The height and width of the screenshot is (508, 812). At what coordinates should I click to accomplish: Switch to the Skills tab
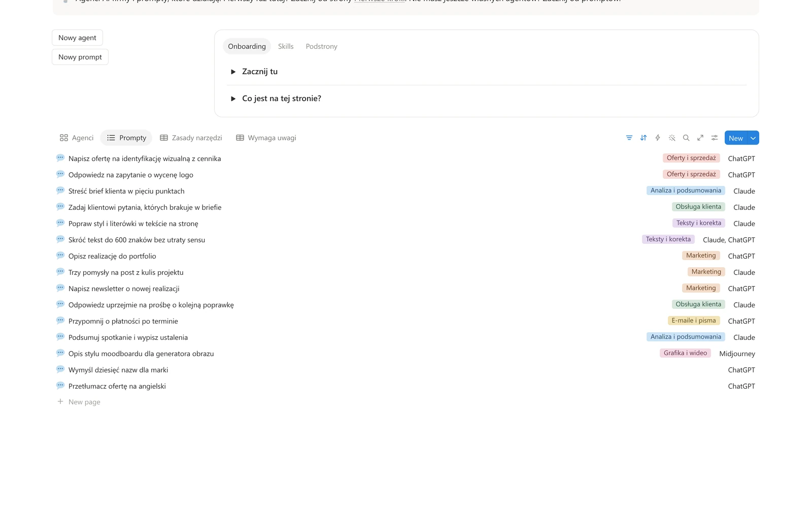[286, 46]
